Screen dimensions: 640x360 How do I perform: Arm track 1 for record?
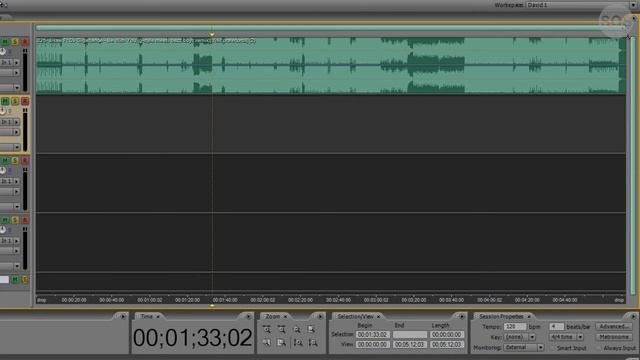(25, 42)
